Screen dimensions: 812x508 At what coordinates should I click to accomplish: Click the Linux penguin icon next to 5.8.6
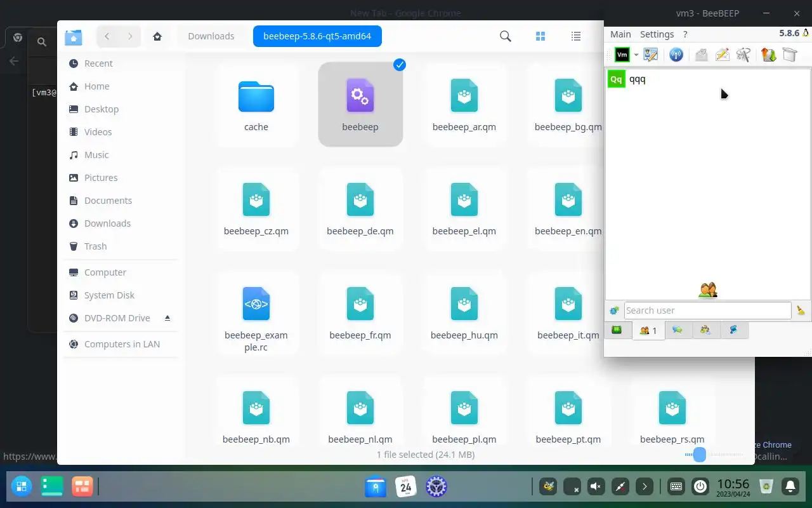pos(806,33)
